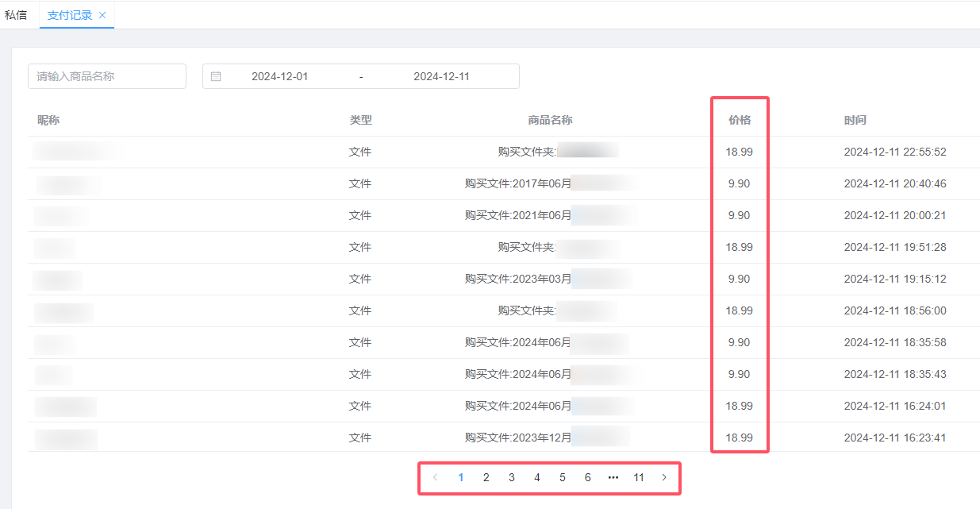Viewport: 980px width, 509px height.
Task: Set start date 2024-12-01 field
Action: tap(279, 77)
